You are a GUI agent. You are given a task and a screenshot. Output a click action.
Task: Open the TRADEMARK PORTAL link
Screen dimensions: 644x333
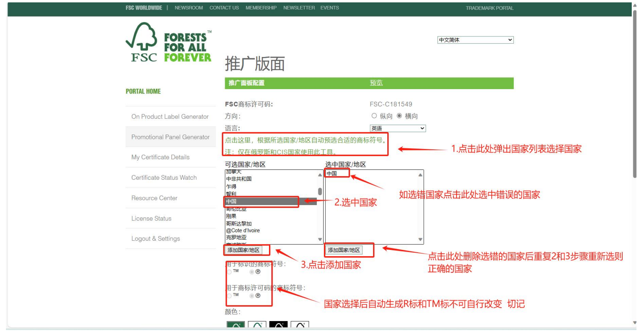click(489, 8)
